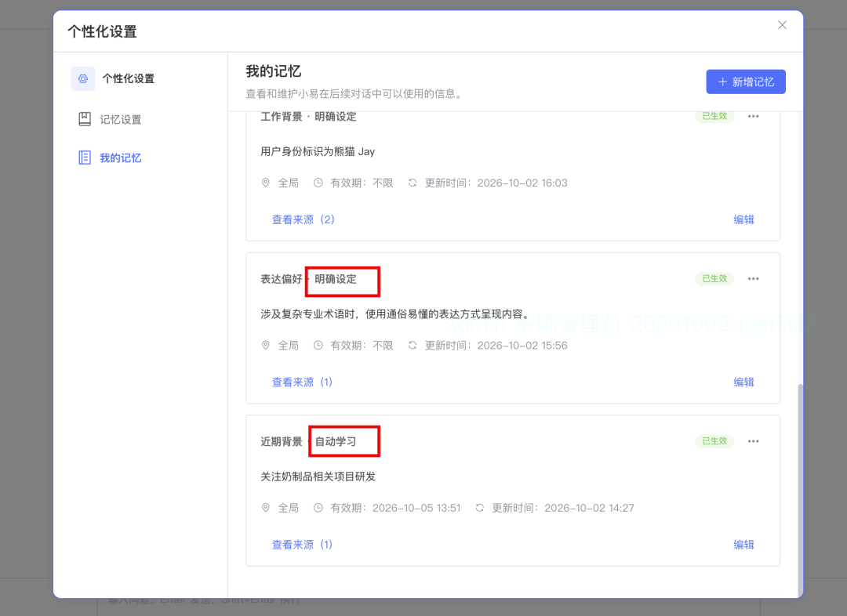The image size is (847, 616).
Task: Open 查看来源 (1) for 奶制品 memory
Action: pyautogui.click(x=302, y=544)
